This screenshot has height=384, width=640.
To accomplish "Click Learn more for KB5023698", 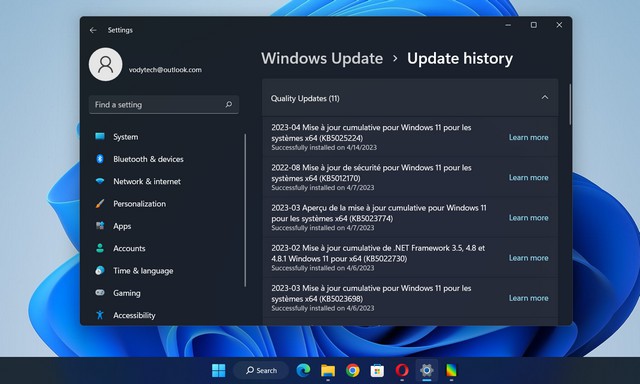I will point(528,298).
